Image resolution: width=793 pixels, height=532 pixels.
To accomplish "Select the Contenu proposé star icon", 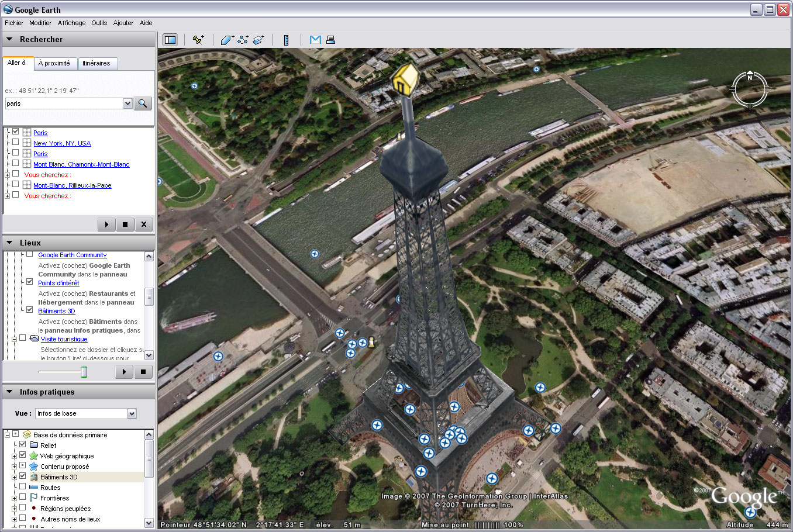I will point(34,467).
